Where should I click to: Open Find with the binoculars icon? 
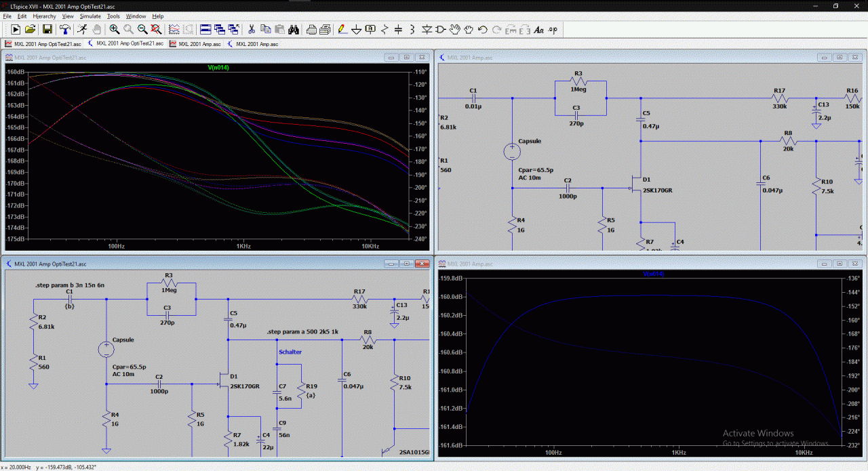coord(294,29)
